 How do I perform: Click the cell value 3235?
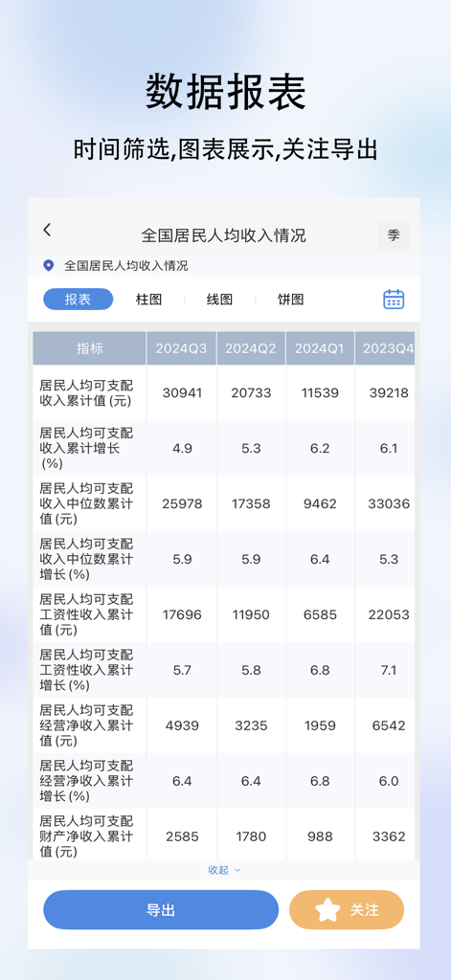click(x=251, y=725)
